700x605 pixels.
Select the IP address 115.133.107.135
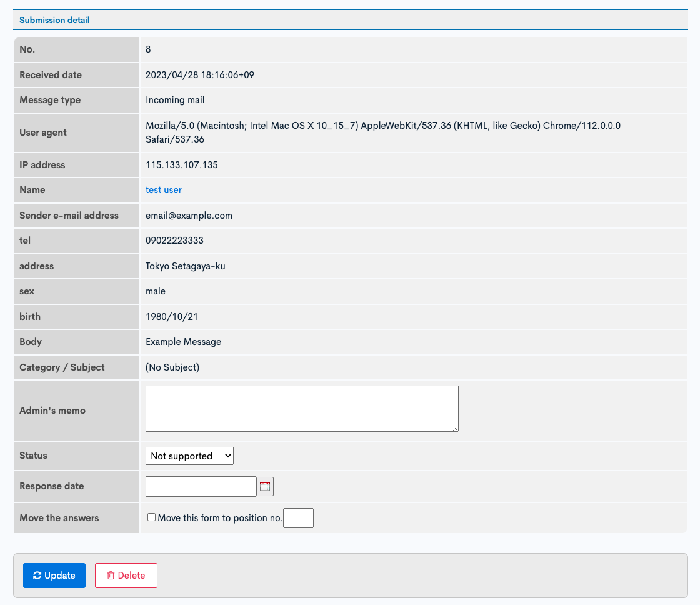point(181,164)
